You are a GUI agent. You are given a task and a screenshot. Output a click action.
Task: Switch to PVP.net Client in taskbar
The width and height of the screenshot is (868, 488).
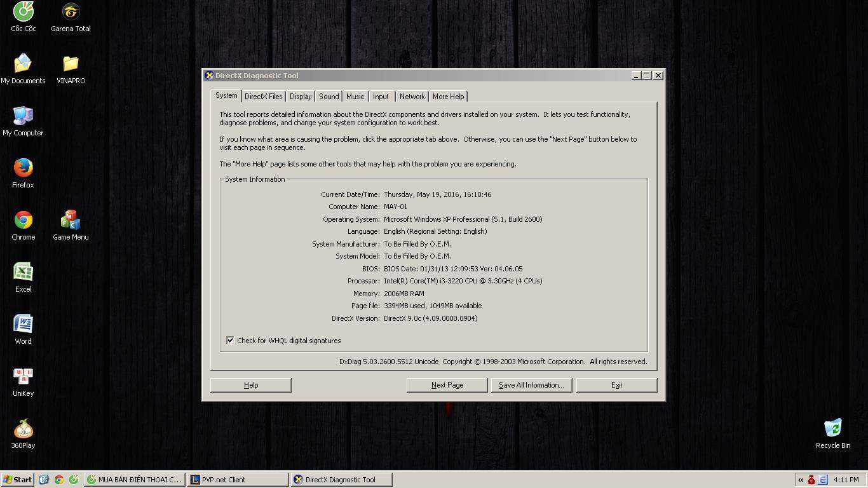tap(238, 480)
